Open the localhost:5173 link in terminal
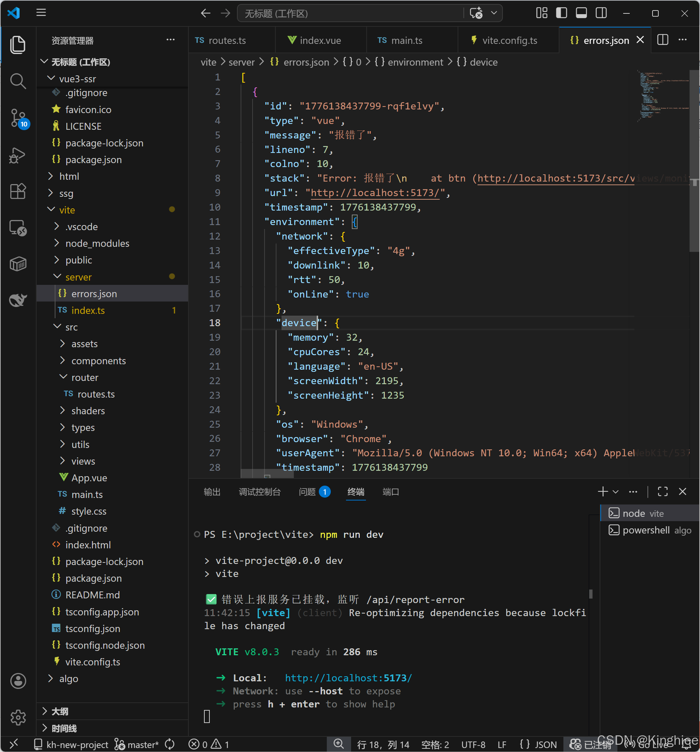Screen dimensions: 700x752 click(348, 678)
